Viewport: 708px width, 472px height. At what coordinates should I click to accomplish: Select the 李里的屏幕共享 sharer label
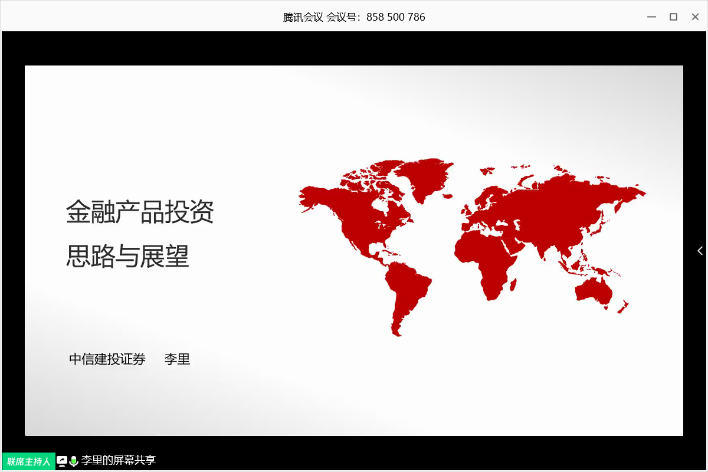[x=118, y=460]
